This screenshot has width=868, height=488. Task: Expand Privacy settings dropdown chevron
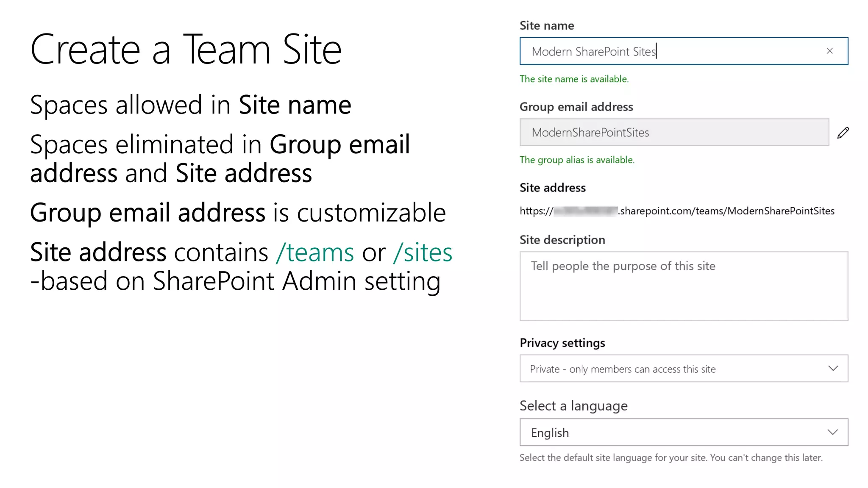click(833, 368)
